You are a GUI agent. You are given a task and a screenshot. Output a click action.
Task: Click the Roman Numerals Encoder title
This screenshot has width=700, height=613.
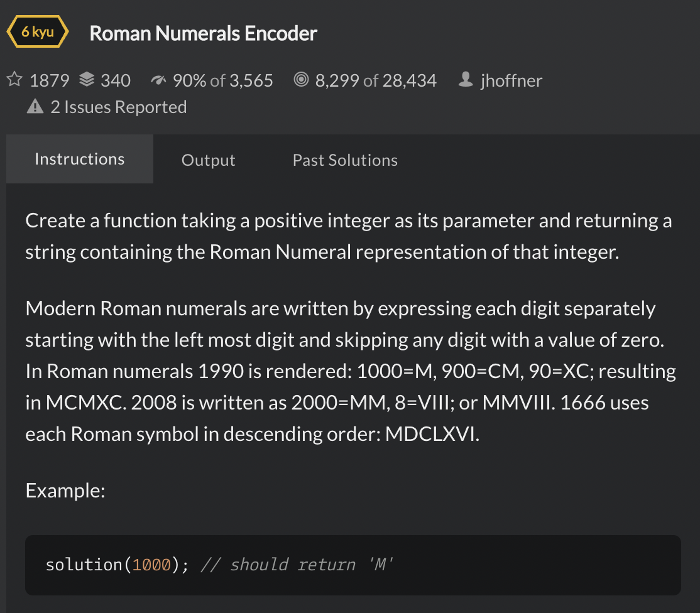[203, 33]
